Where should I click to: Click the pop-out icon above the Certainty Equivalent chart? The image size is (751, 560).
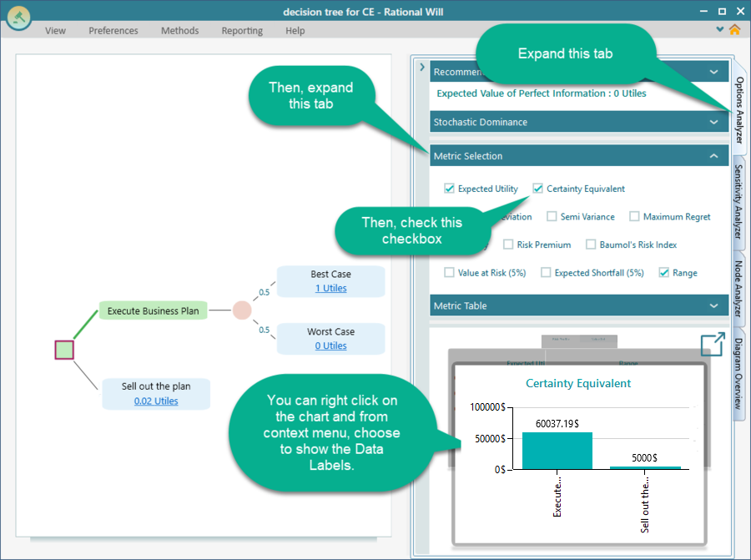712,343
